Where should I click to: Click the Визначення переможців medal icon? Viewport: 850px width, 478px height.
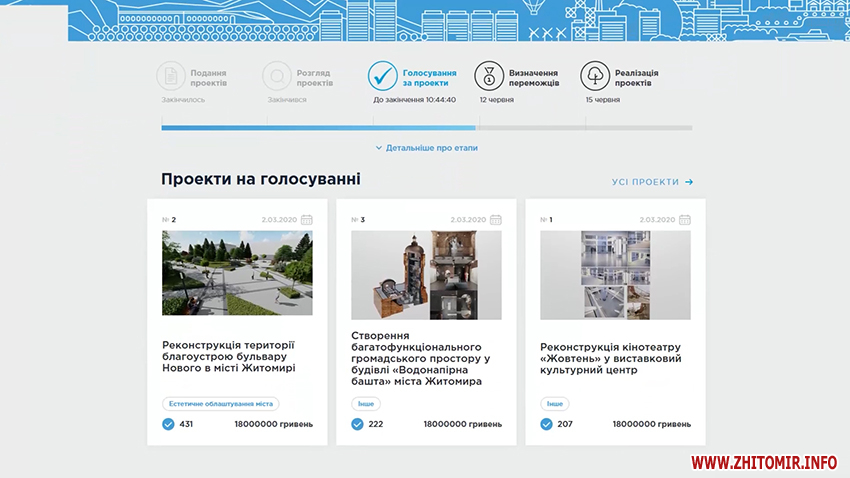[x=489, y=76]
